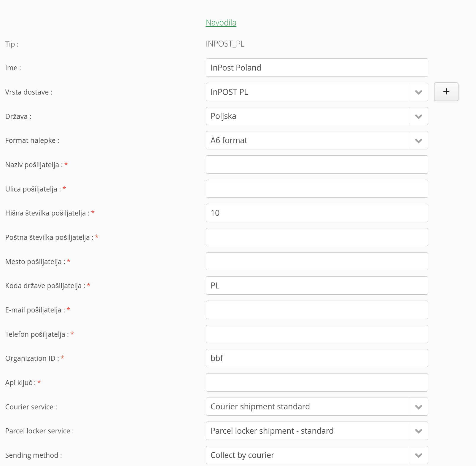Click the Organization ID label
This screenshot has width=476, height=466.
point(32,358)
